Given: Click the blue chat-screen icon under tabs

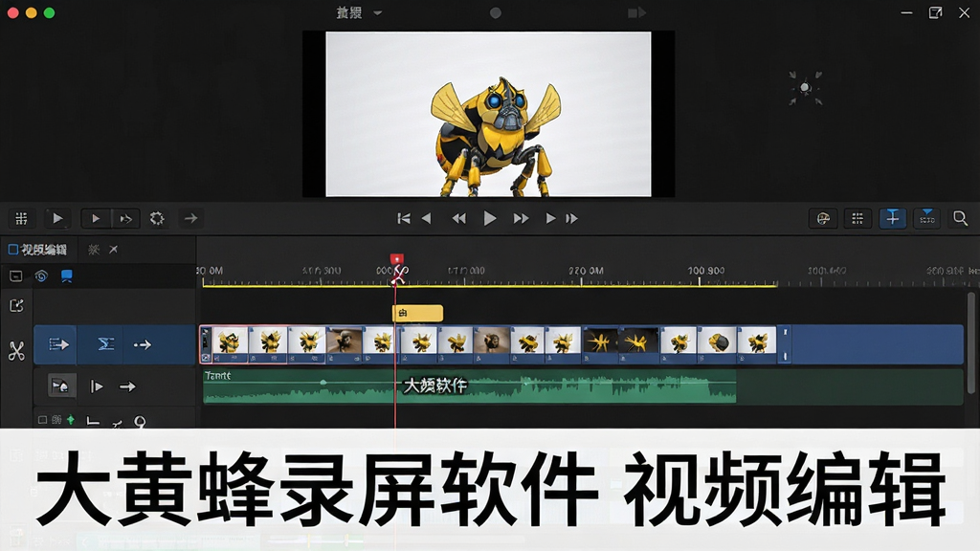Looking at the screenshot, I should tap(66, 275).
